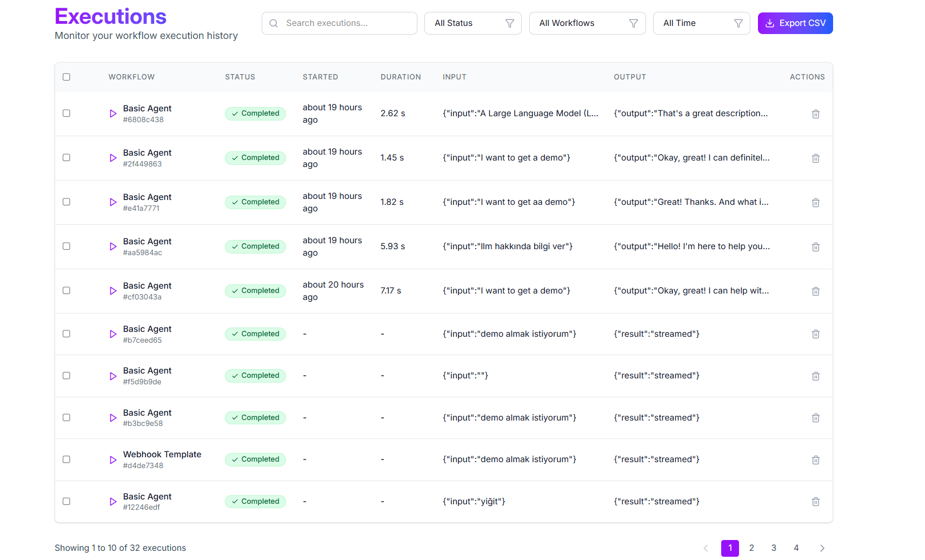The width and height of the screenshot is (925, 560).
Task: Click the Completed status badge on #b7ceed65
Action: click(x=255, y=334)
